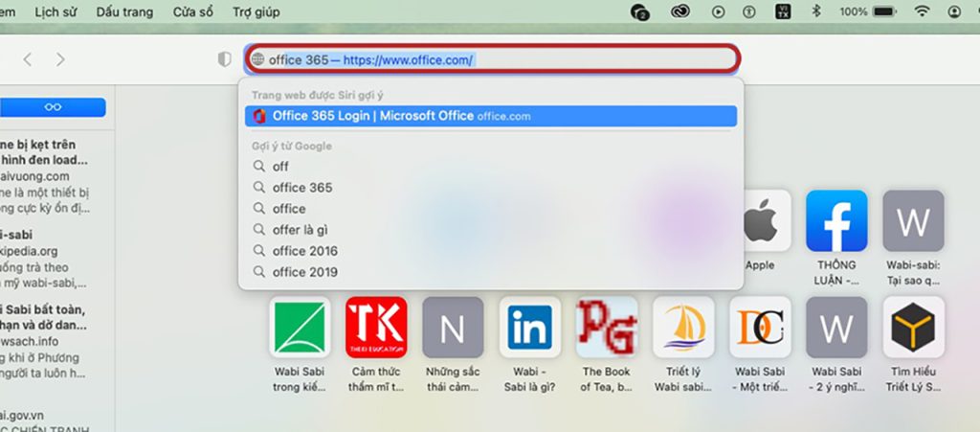Image resolution: width=980 pixels, height=432 pixels.
Task: Open the Apple favorite tile
Action: (760, 221)
